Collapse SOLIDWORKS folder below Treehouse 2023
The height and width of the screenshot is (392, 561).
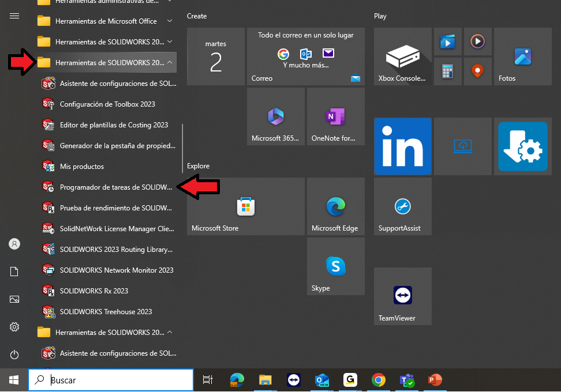pos(107,332)
